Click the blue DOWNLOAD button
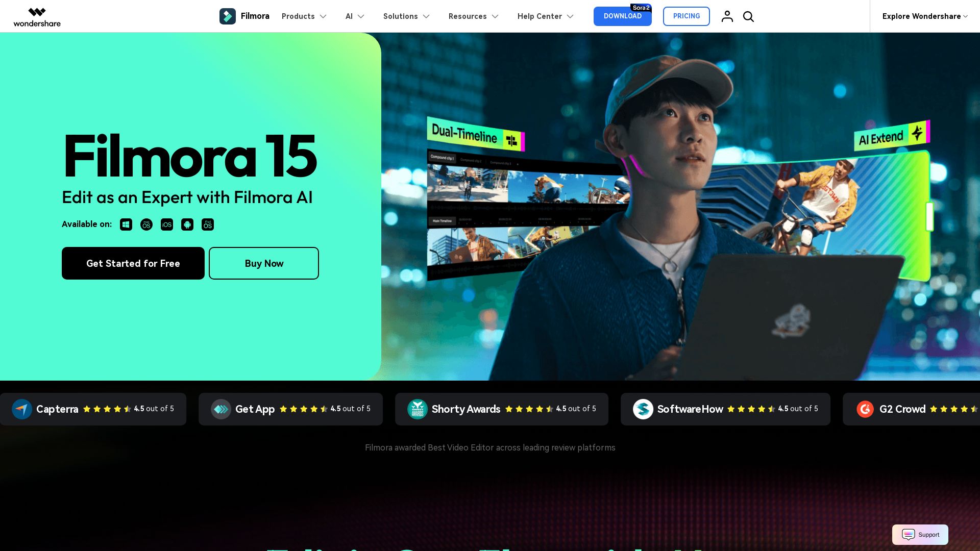 click(x=623, y=16)
